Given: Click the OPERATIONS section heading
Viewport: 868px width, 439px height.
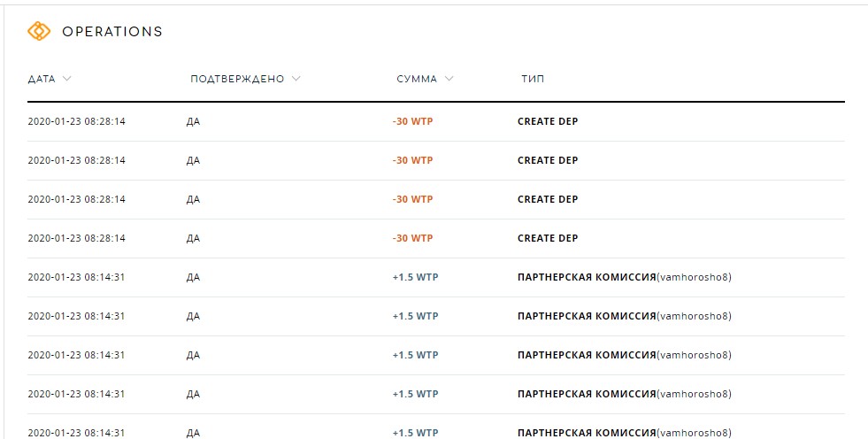Looking at the screenshot, I should [112, 32].
